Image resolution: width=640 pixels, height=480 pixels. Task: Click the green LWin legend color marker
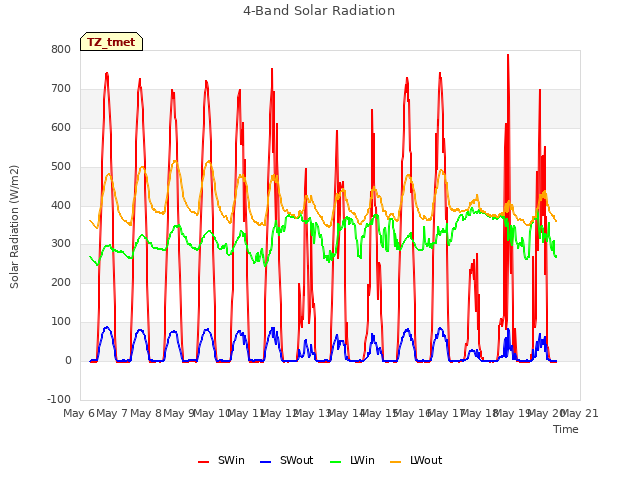click(335, 462)
